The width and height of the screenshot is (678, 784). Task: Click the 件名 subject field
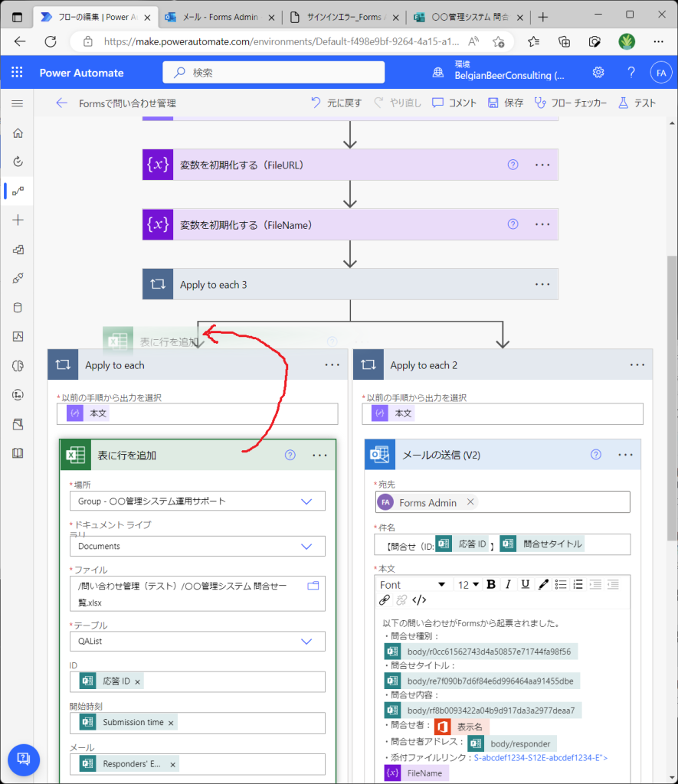(503, 544)
